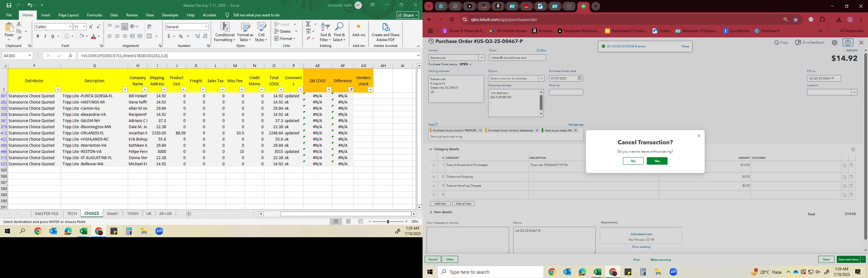The image size is (868, 278).
Task: Click Create and Share Adobe PDF
Action: coord(385,32)
